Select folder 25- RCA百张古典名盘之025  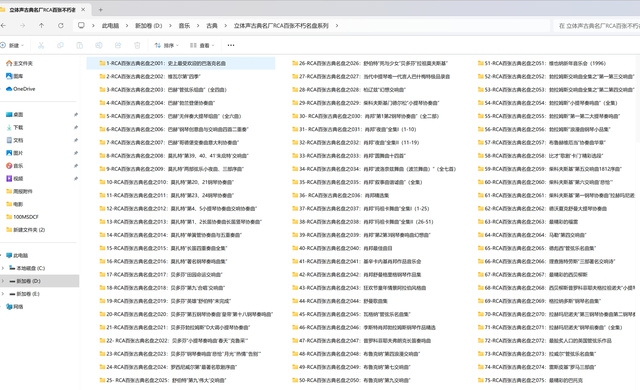click(x=163, y=380)
